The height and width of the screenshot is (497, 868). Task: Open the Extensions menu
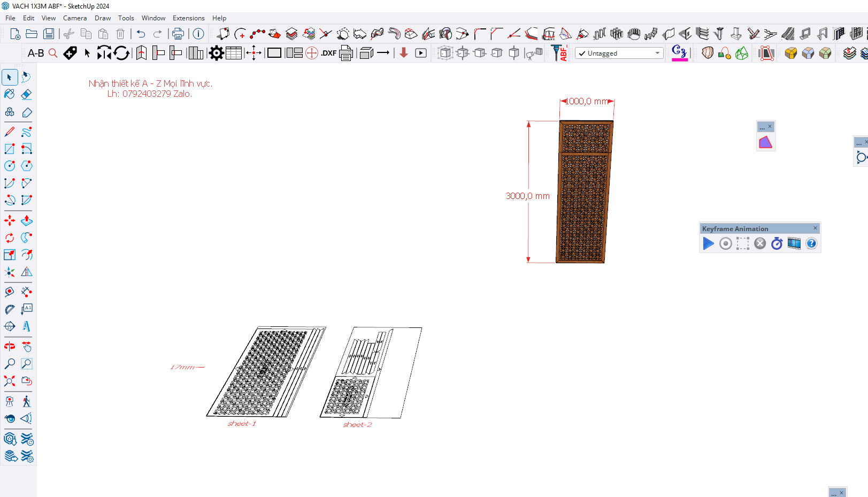point(188,18)
